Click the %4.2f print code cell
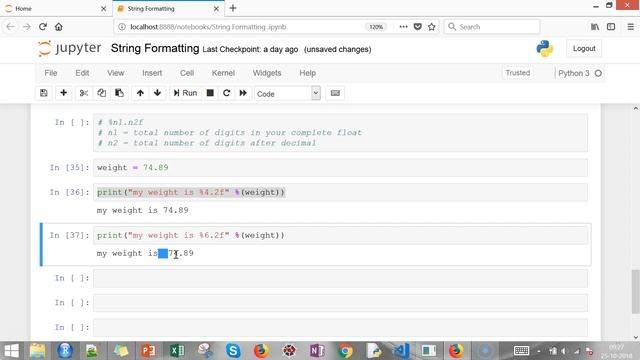The height and width of the screenshot is (360, 640). coord(340,192)
